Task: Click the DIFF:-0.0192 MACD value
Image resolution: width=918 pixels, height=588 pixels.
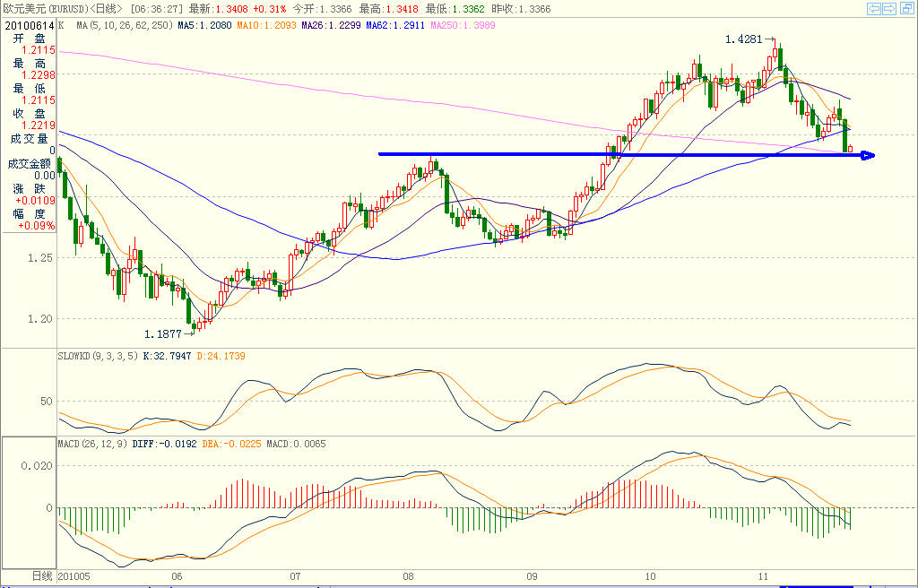Action: click(165, 444)
